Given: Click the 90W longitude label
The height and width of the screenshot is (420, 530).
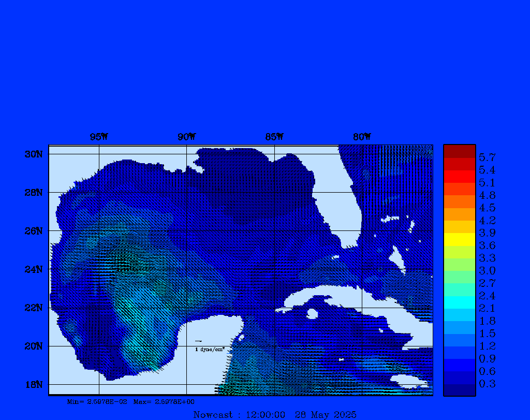Looking at the screenshot, I should tap(186, 137).
